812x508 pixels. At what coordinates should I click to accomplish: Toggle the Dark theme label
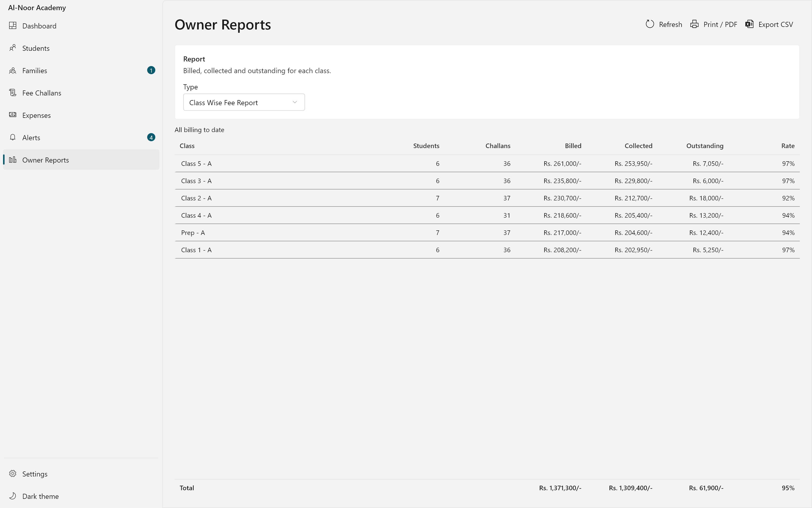pyautogui.click(x=41, y=496)
